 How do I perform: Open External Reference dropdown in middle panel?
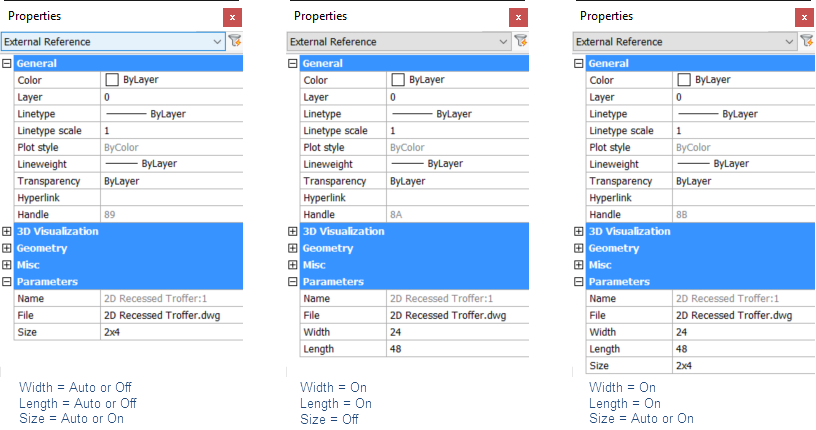point(504,42)
